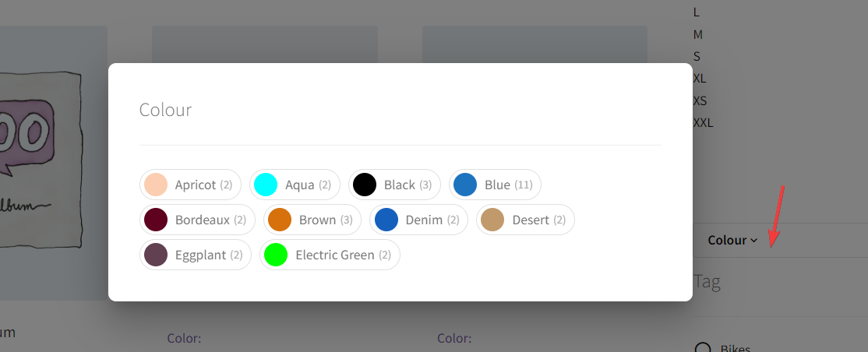The image size is (868, 352).
Task: Select size XXL filter
Action: [x=703, y=123]
